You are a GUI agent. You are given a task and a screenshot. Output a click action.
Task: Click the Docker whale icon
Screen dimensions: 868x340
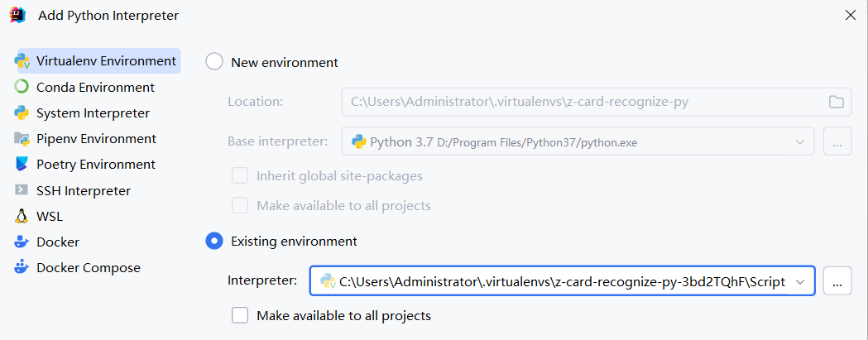[22, 242]
